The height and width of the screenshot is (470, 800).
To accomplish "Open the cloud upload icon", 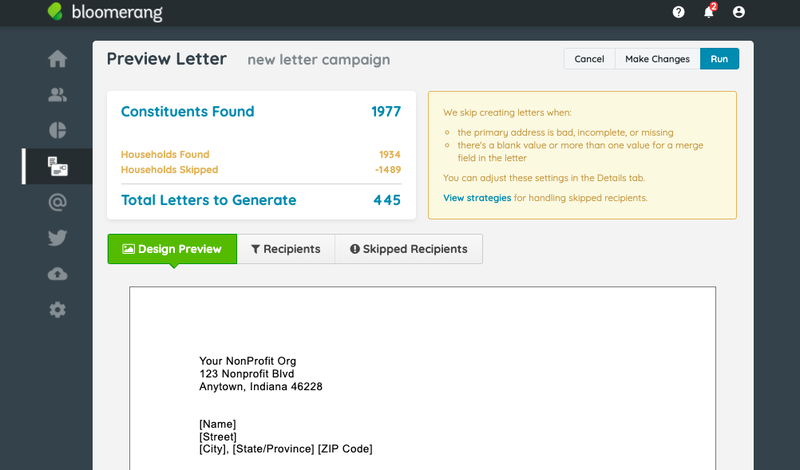I will [x=57, y=274].
